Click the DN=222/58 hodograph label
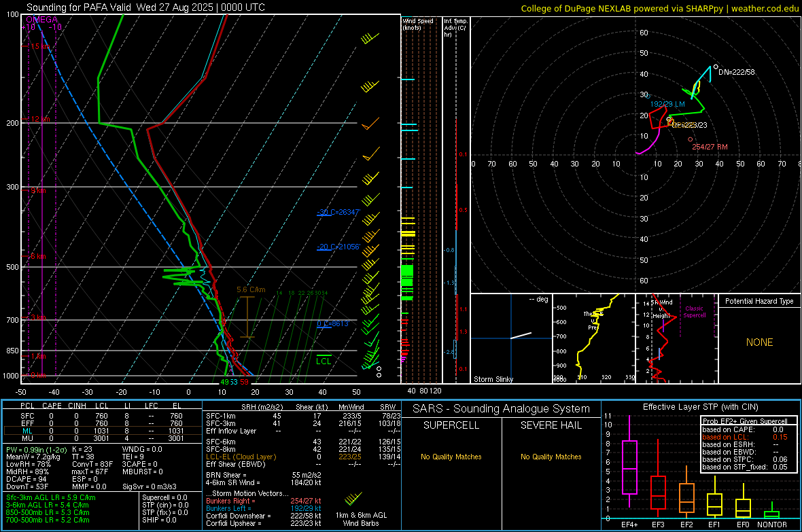The image size is (802, 532). [x=737, y=72]
